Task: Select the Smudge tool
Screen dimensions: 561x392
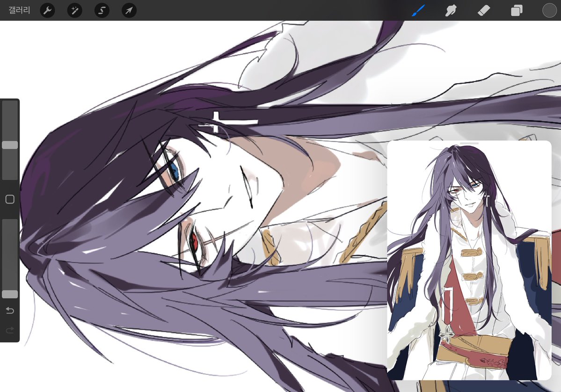Action: pos(451,10)
